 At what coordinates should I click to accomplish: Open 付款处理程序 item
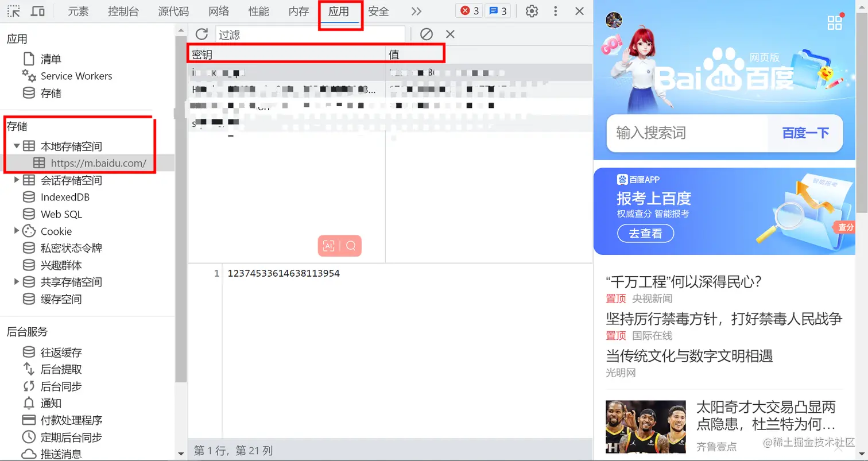pos(71,420)
